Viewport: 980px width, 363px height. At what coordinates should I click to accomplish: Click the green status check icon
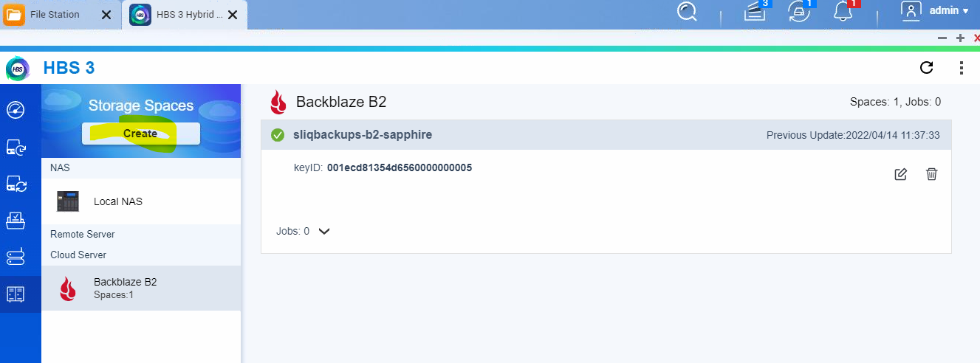coord(278,135)
